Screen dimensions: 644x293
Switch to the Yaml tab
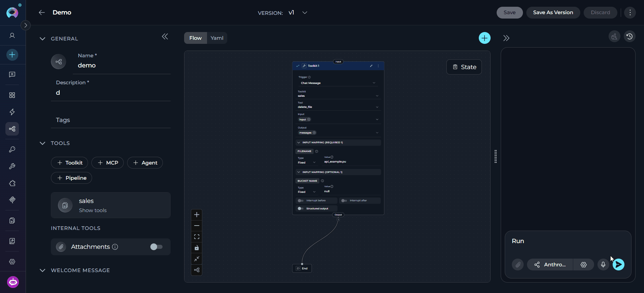(217, 38)
